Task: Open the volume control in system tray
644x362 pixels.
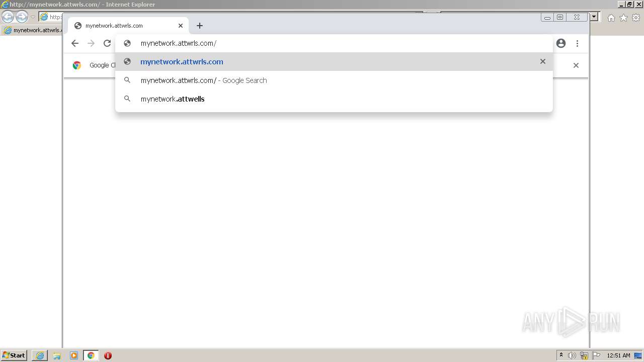Action: pos(572,355)
